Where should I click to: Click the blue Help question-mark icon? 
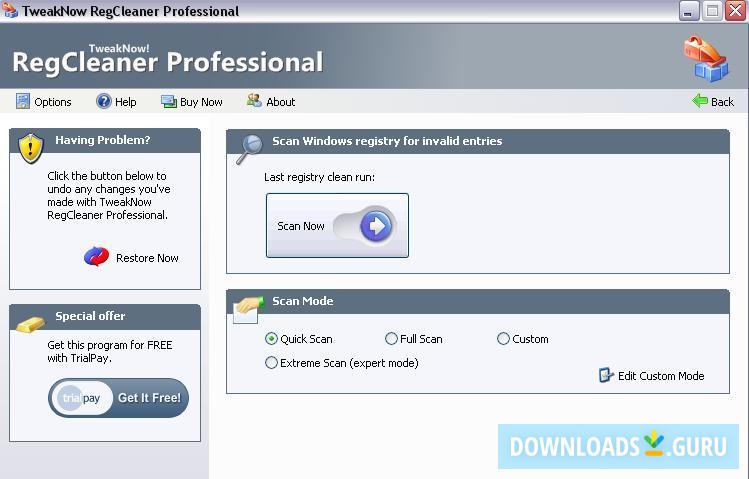103,101
